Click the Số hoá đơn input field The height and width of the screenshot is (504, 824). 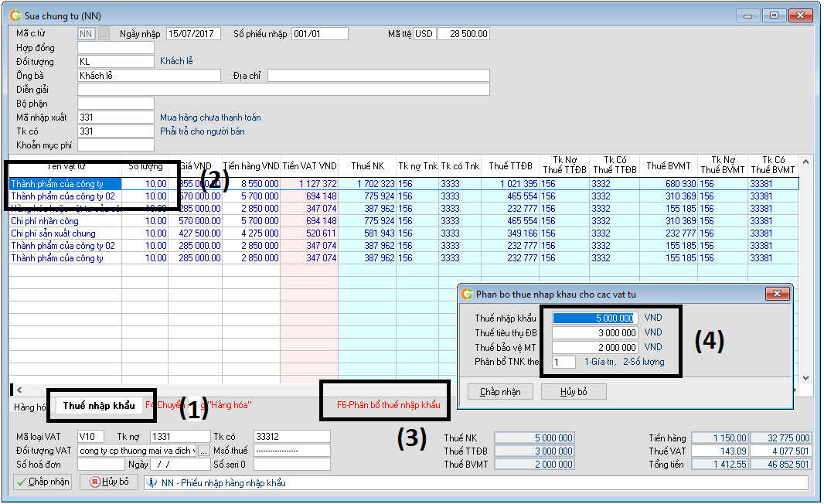click(101, 465)
